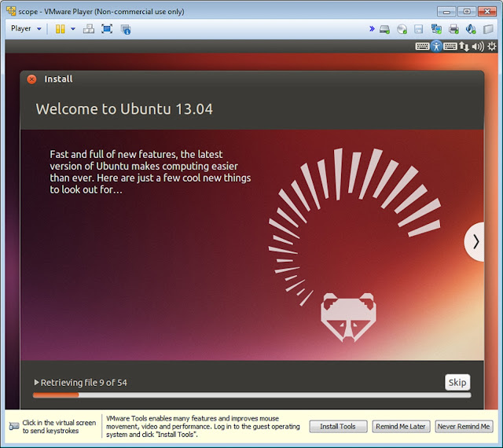This screenshot has height=448, width=503.
Task: Click the VMware message log icon
Action: pos(488,29)
